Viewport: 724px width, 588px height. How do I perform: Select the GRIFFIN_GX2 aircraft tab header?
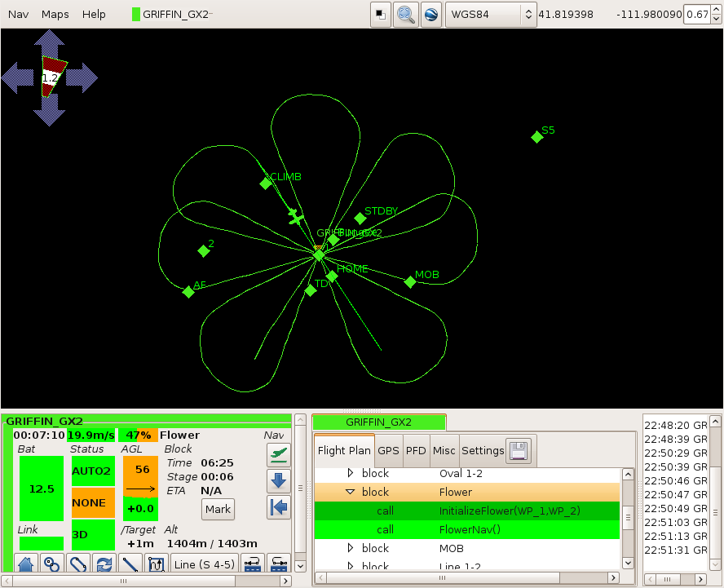(x=378, y=422)
